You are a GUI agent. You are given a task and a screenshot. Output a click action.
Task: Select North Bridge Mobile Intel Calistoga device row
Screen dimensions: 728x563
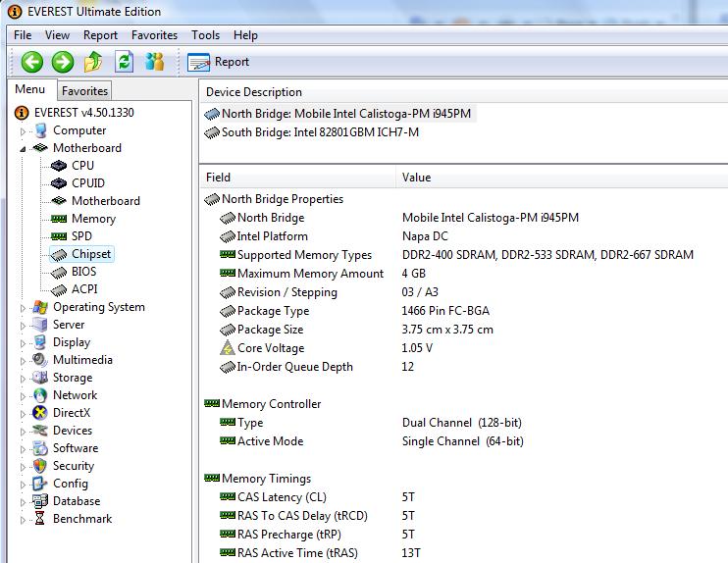339,114
